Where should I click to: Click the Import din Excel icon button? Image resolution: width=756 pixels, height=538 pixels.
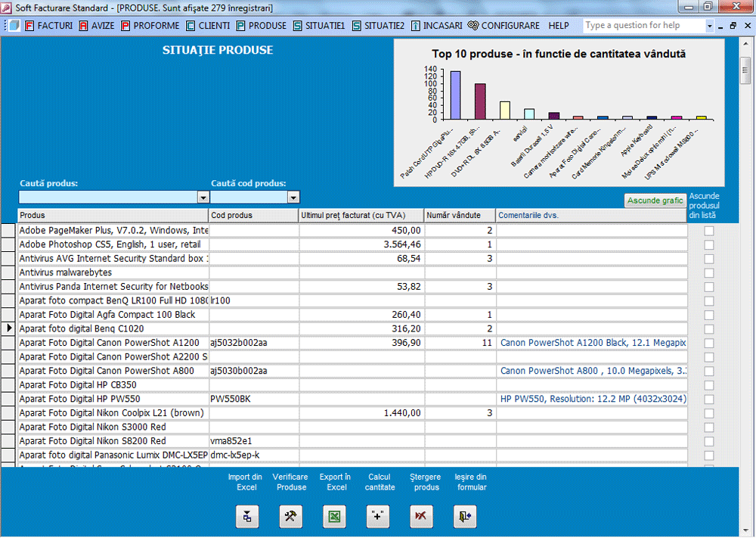click(x=247, y=517)
